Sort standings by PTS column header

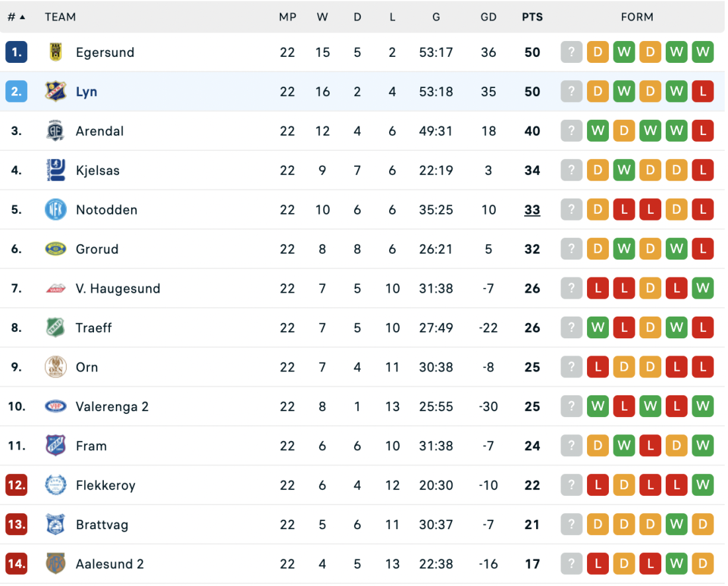pyautogui.click(x=532, y=17)
